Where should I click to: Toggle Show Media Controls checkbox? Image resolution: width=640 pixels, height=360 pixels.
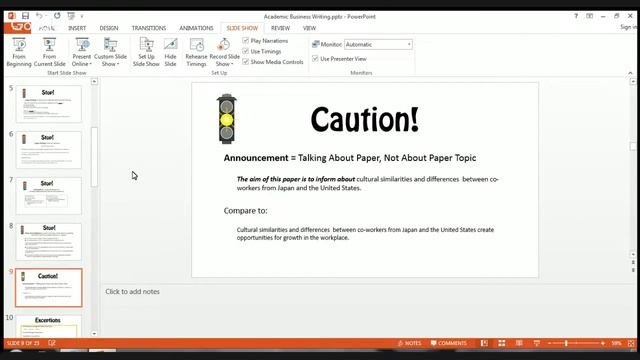[x=245, y=62]
